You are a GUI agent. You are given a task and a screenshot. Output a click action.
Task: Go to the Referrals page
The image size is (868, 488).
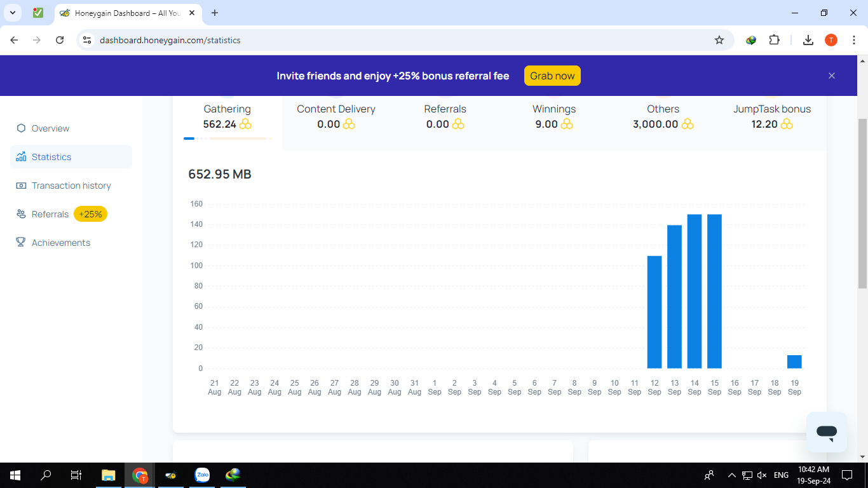point(50,214)
